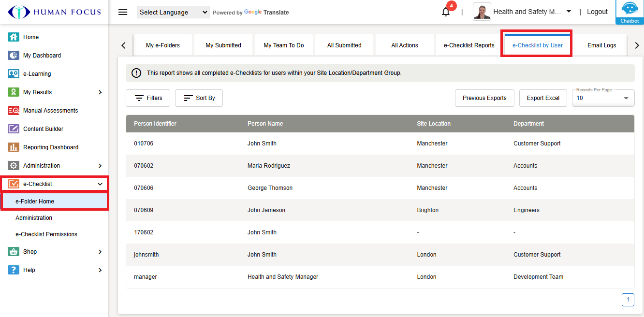
Task: Switch to the e-Checklist Reports tab
Action: click(x=469, y=45)
